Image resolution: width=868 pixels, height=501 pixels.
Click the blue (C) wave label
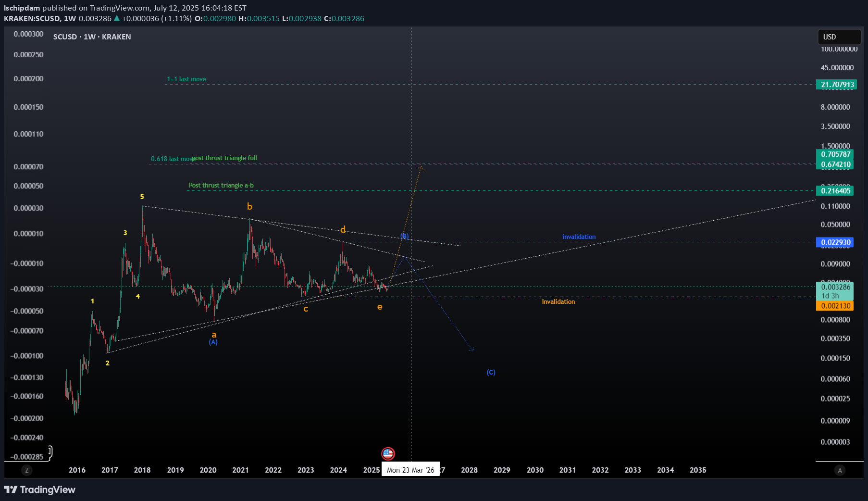pos(491,372)
